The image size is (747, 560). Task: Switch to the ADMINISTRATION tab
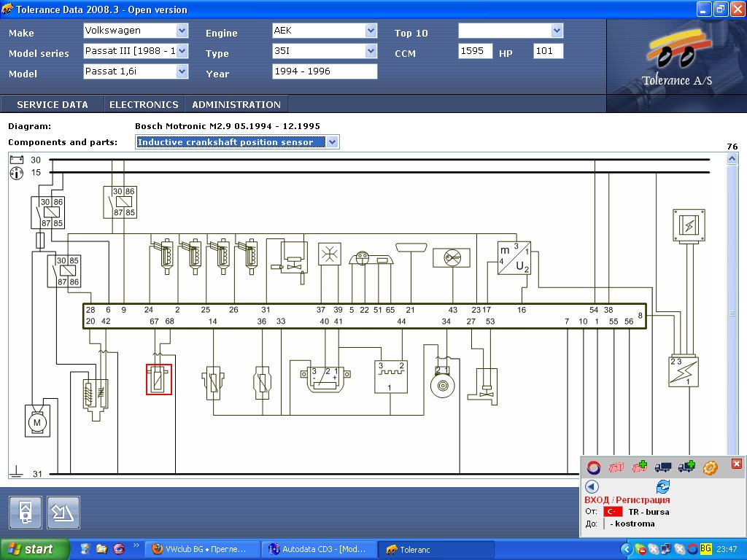coord(236,104)
